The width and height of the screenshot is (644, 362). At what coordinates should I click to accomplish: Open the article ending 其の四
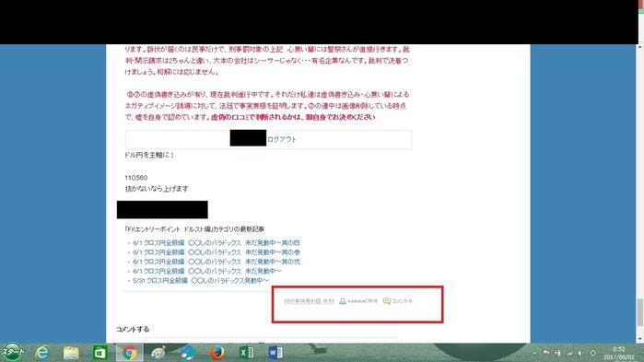tap(216, 243)
